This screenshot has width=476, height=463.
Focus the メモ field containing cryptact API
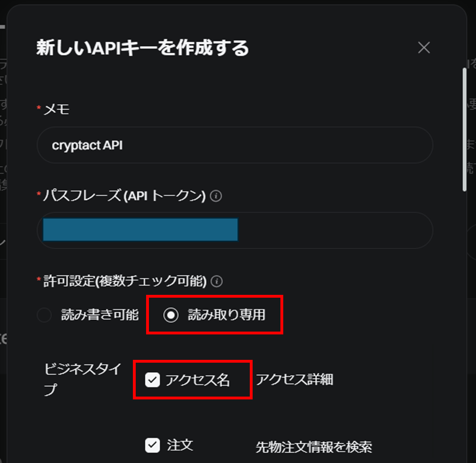235,145
